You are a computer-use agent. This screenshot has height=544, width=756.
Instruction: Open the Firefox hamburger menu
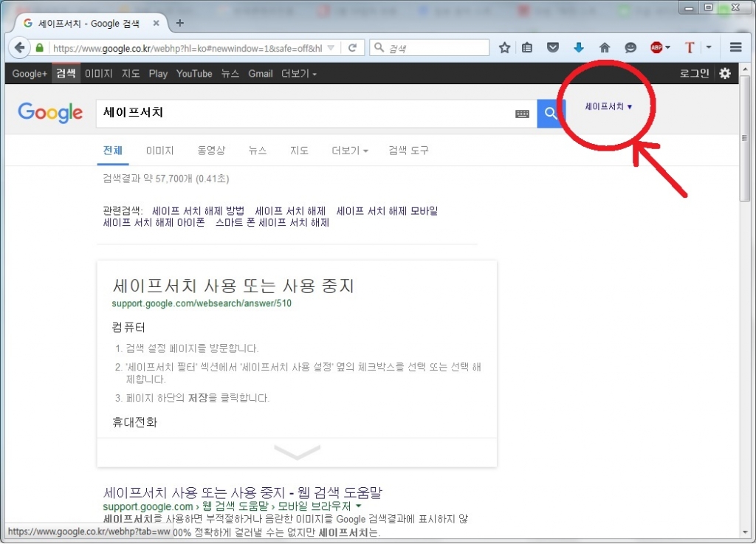tap(735, 47)
